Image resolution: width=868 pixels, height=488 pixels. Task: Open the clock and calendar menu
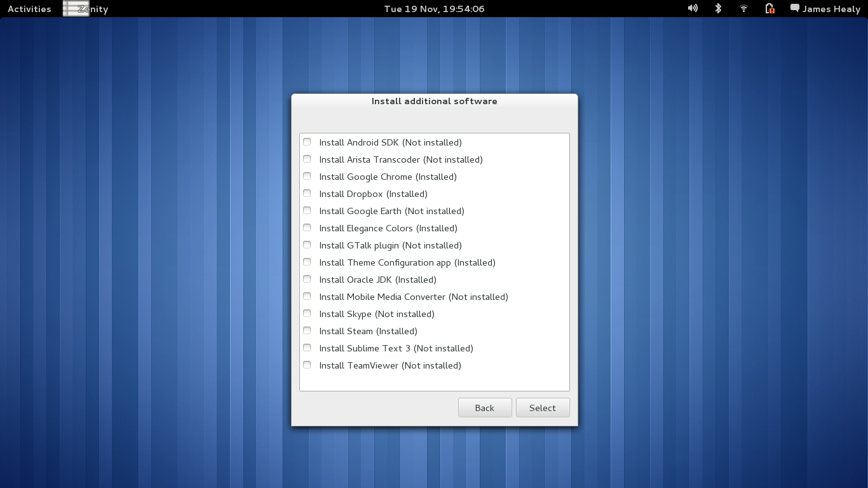coord(434,9)
